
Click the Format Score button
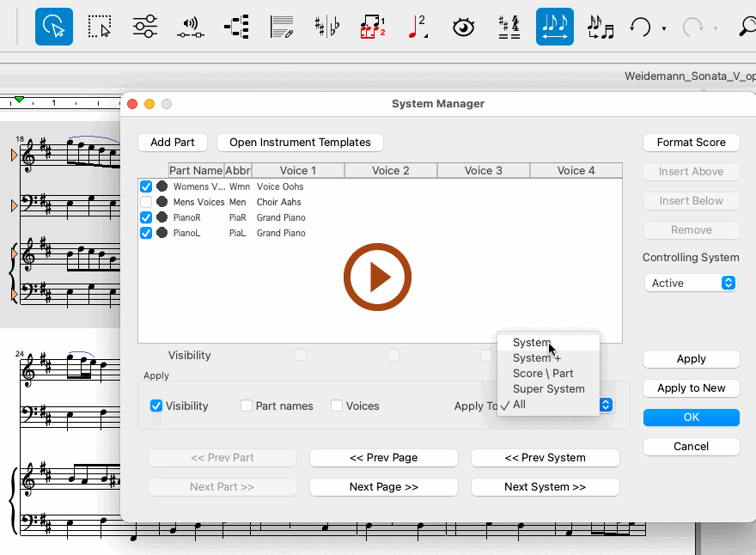pyautogui.click(x=691, y=143)
